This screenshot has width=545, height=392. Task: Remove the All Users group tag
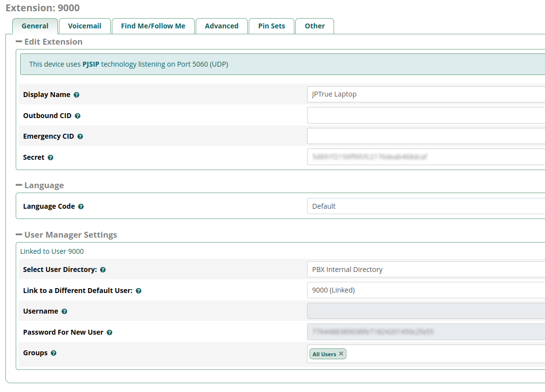click(x=341, y=354)
